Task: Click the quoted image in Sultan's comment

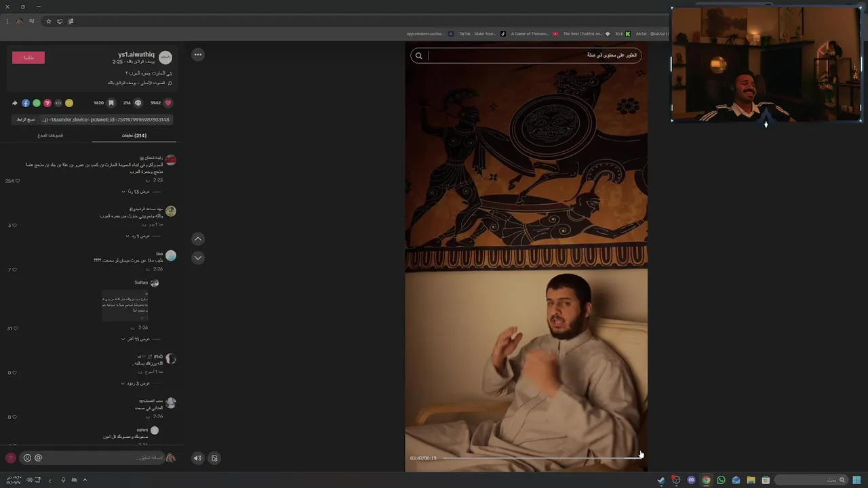Action: tap(125, 306)
